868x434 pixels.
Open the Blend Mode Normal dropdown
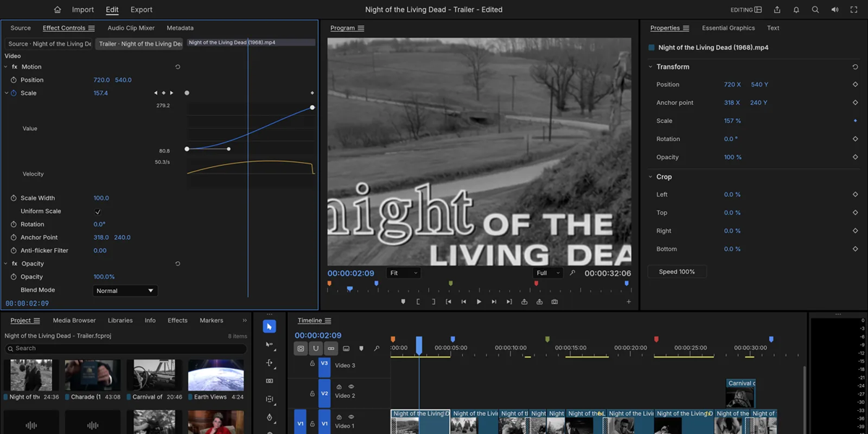125,291
